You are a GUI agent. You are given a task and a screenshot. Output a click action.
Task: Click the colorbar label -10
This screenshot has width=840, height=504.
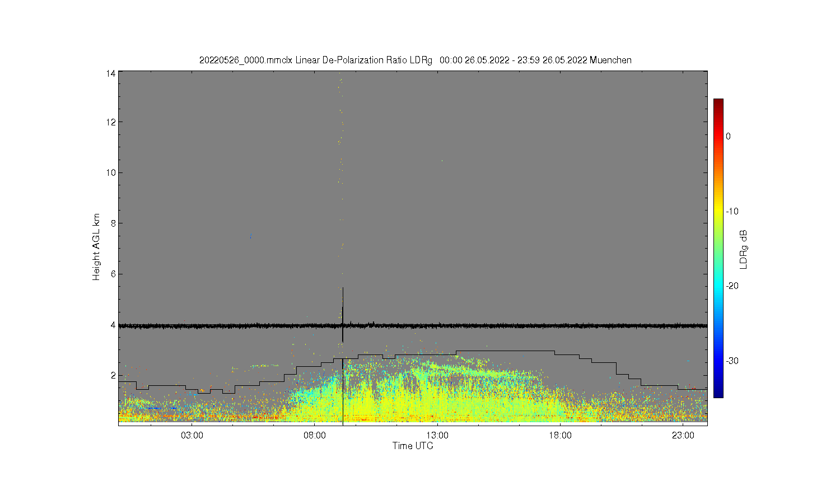(x=732, y=211)
